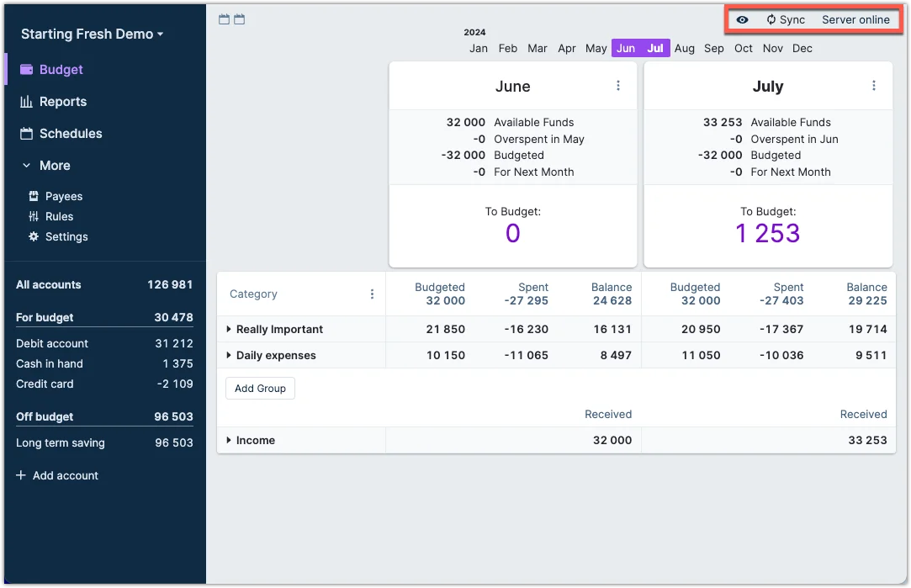Switch to two-month calendar view
This screenshot has height=588, width=911.
click(x=240, y=18)
